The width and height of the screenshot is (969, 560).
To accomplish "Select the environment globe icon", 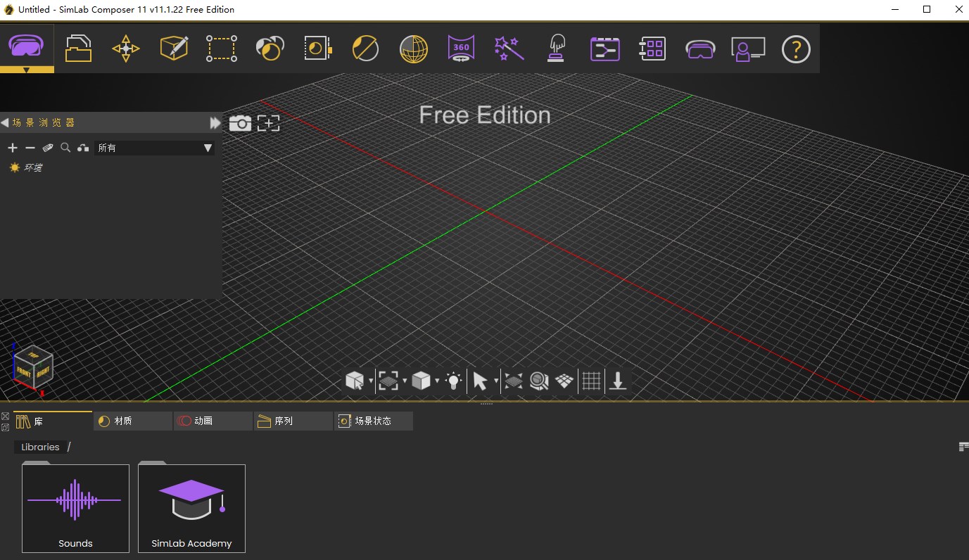I will click(412, 48).
